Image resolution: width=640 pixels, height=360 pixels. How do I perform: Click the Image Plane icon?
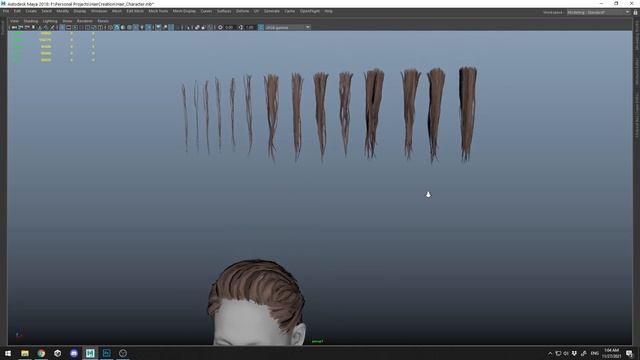40,27
